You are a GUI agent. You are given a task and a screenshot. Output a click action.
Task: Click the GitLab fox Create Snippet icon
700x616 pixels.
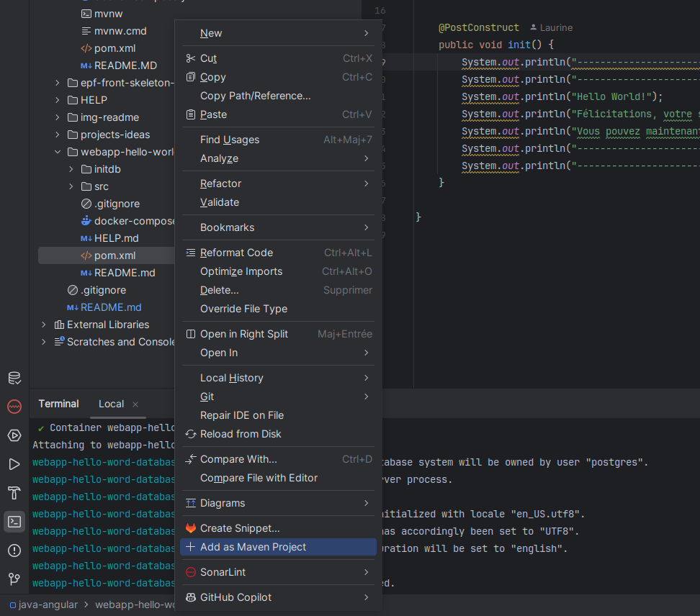tap(191, 528)
